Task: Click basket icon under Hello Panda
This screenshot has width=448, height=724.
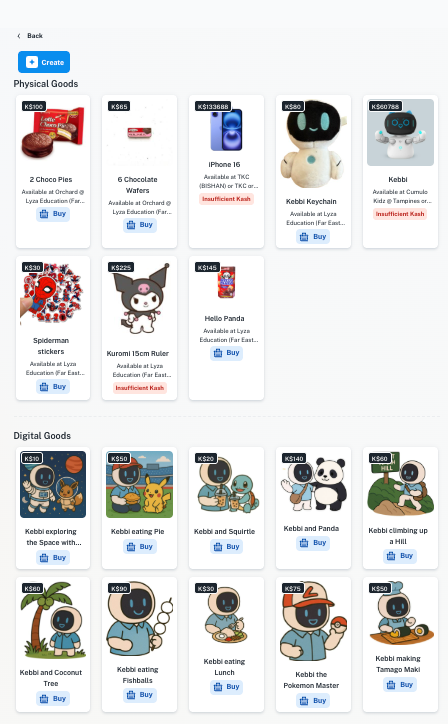Action: (x=218, y=353)
